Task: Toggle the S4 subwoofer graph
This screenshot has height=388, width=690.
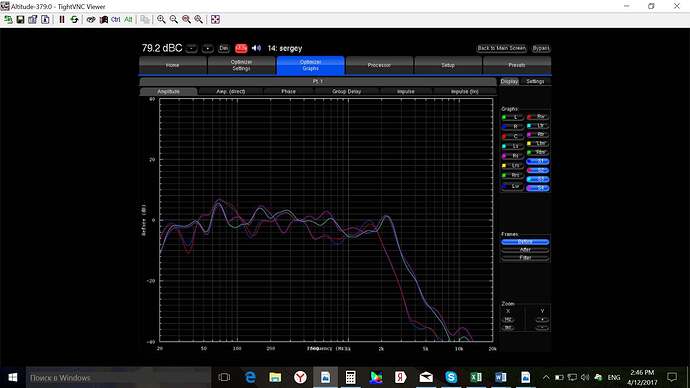Action: coord(538,188)
